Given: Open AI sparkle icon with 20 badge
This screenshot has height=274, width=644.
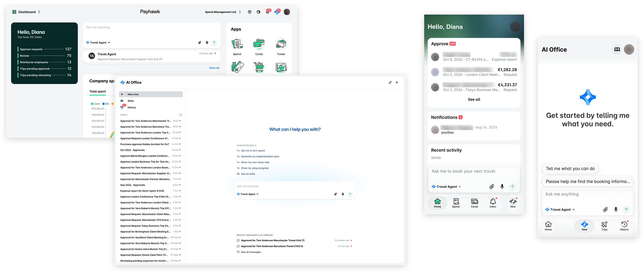Looking at the screenshot, I should 277,12.
